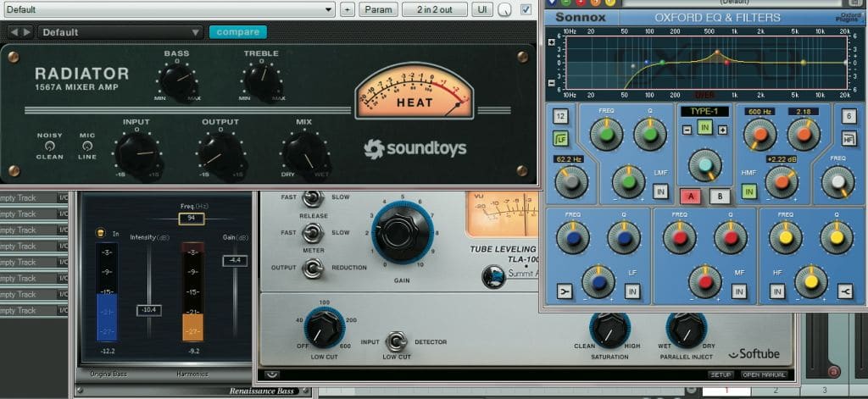The height and width of the screenshot is (399, 868).
Task: Click the red MF FREQ knob
Action: (679, 238)
